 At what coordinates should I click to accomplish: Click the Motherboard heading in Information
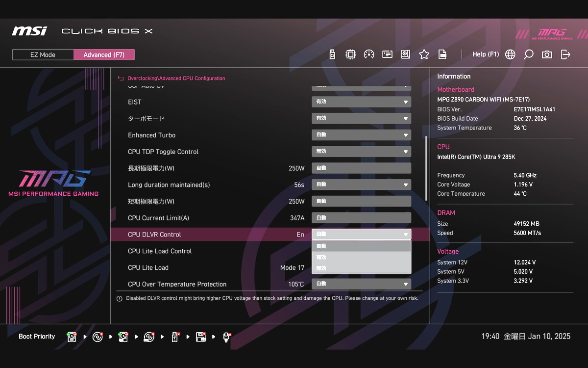click(x=456, y=89)
